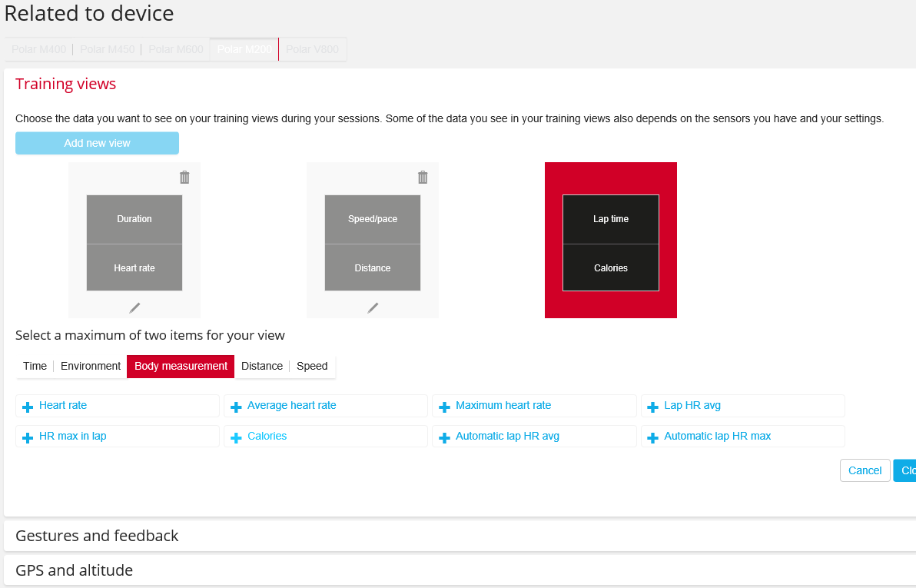Edit the Speed/pace view with the pencil icon

(372, 307)
